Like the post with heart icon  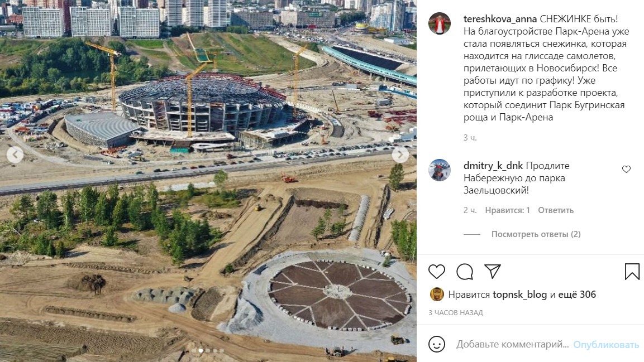point(437,272)
